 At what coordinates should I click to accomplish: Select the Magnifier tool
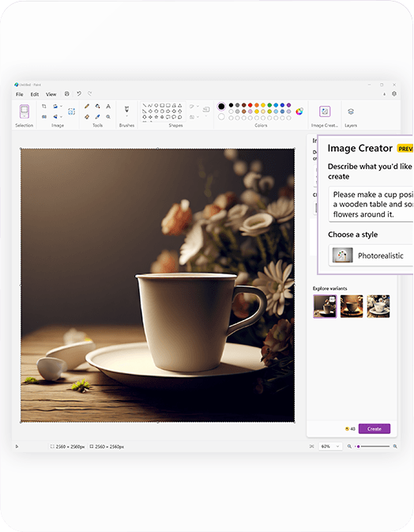(x=108, y=116)
